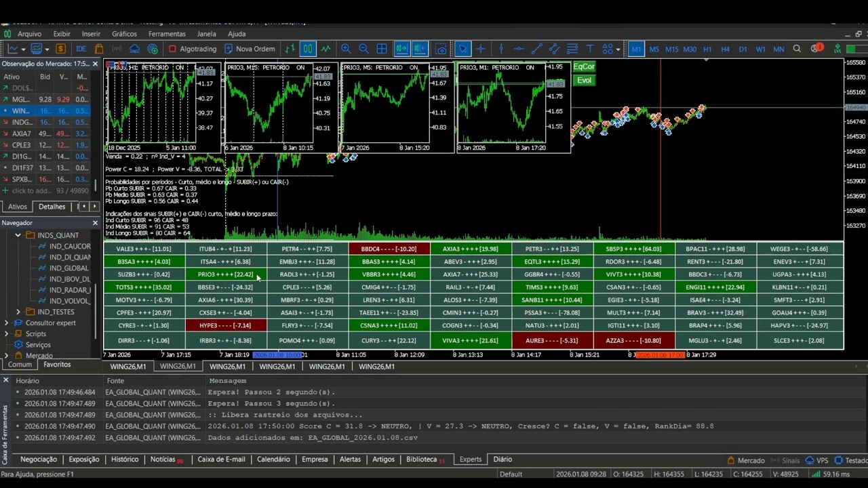
Task: Close the Navegador panel
Action: pyautogui.click(x=95, y=223)
